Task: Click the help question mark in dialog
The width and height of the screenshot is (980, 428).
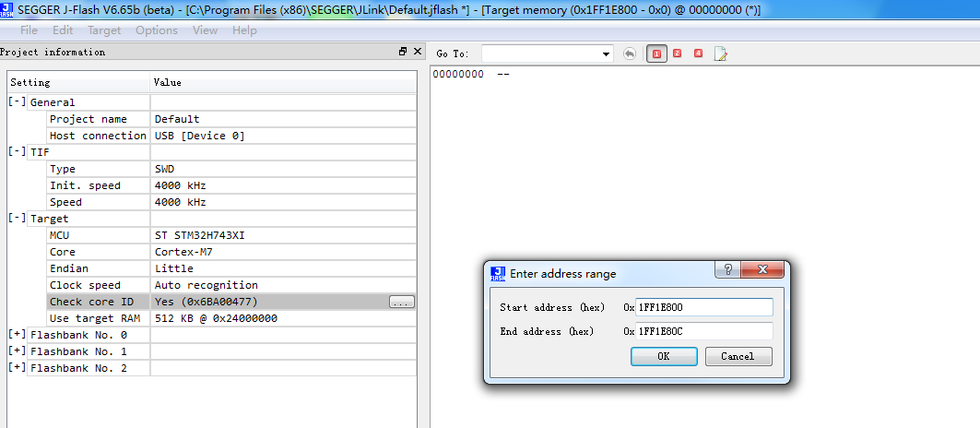Action: point(727,269)
